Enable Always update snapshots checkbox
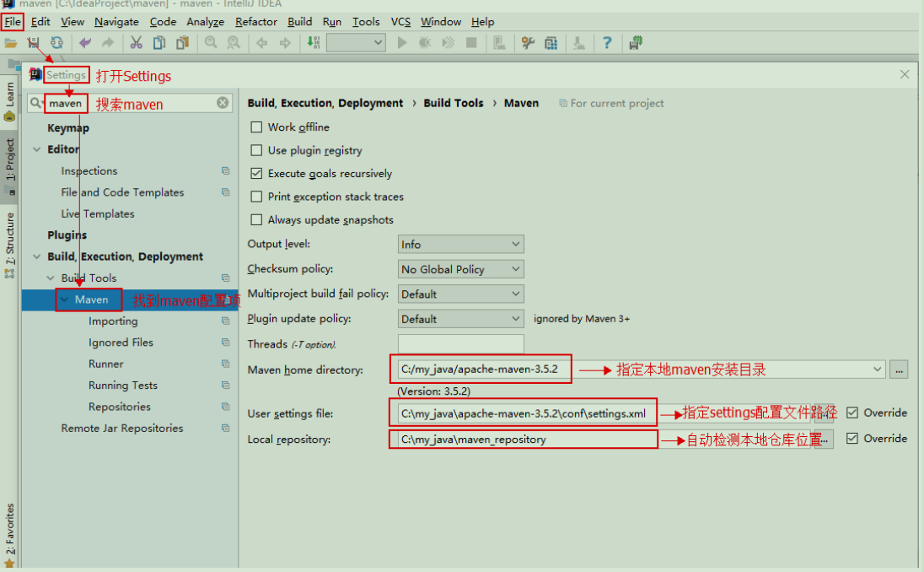924x572 pixels. [x=256, y=219]
